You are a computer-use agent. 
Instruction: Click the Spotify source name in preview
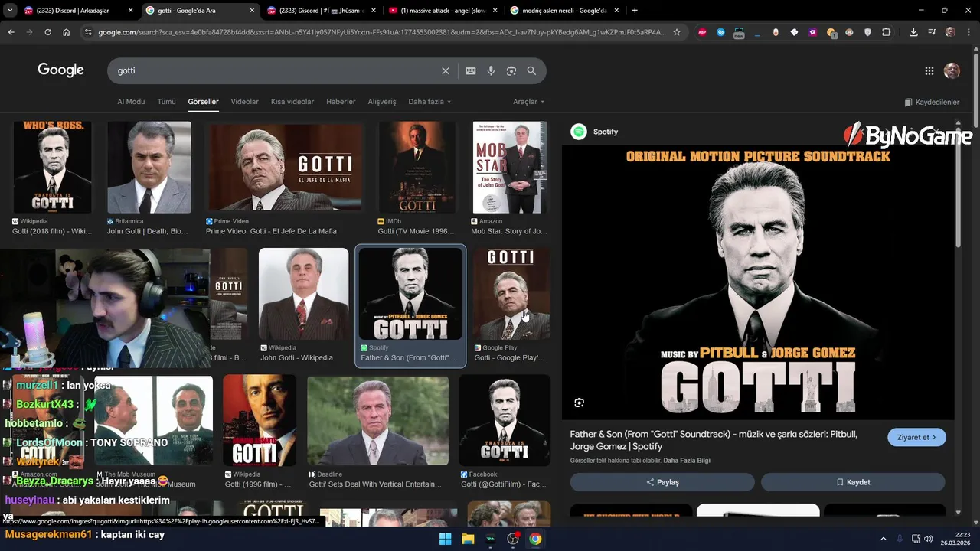605,132
